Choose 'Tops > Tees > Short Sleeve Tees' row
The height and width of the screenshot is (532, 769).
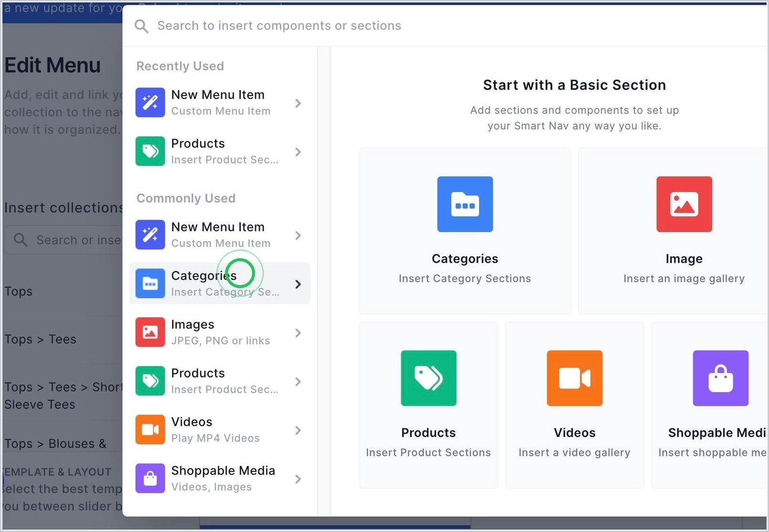pos(63,396)
